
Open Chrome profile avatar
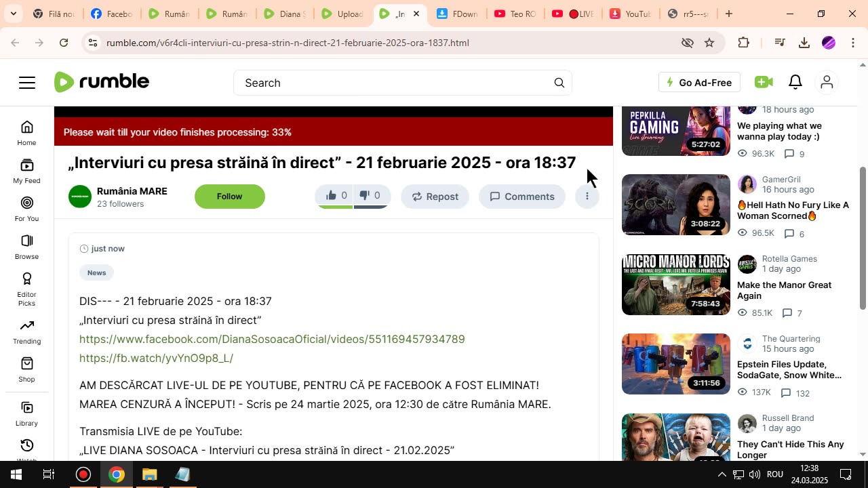coord(829,43)
